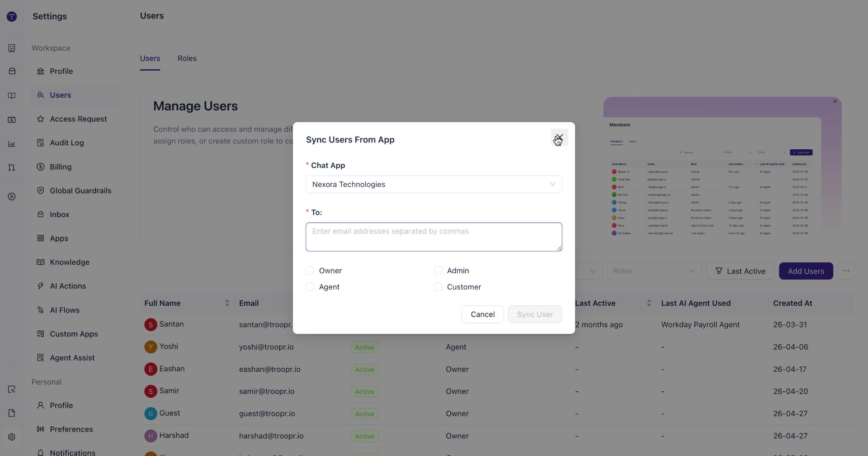Click the To email addresses text area
The image size is (868, 456).
434,237
